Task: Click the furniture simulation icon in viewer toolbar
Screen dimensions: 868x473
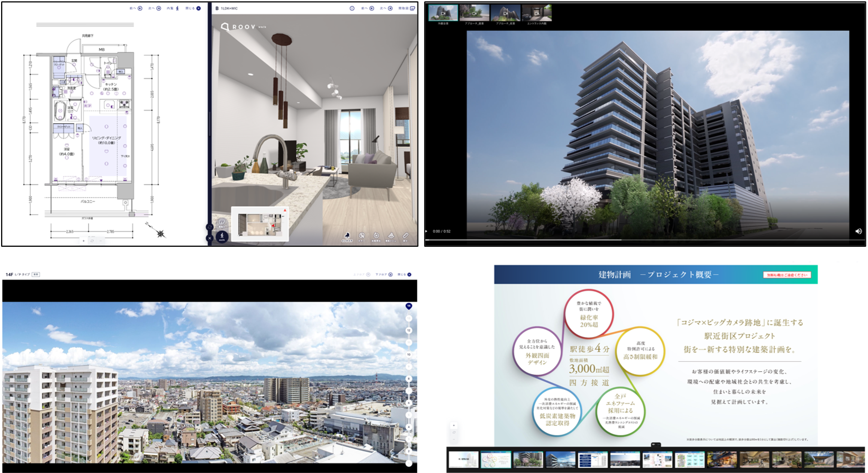Action: 391,236
